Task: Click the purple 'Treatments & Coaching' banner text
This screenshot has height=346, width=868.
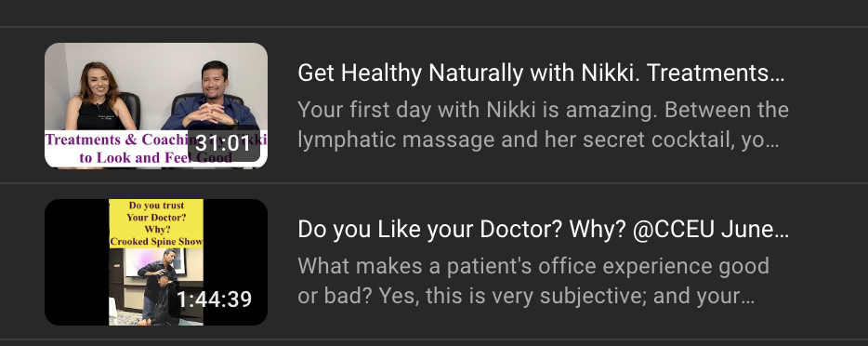Action: click(118, 140)
